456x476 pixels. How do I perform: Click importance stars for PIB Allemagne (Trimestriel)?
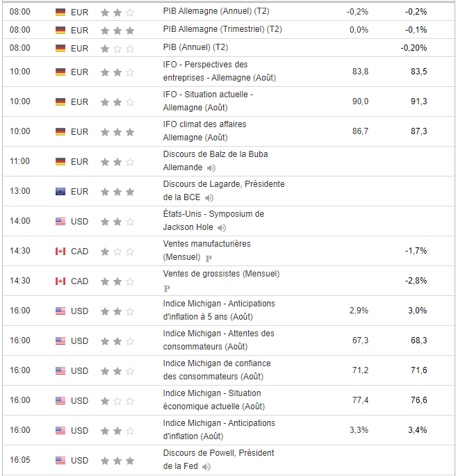pos(117,31)
